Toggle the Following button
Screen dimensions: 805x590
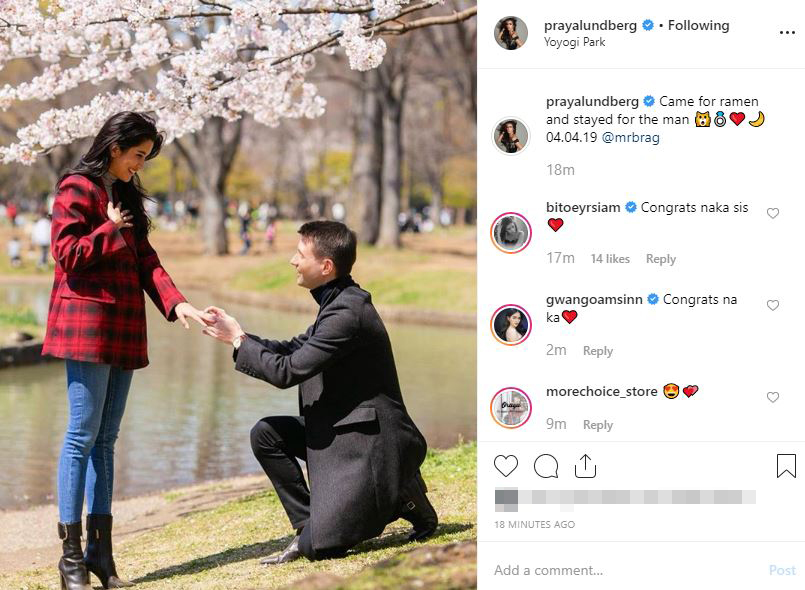tap(698, 25)
